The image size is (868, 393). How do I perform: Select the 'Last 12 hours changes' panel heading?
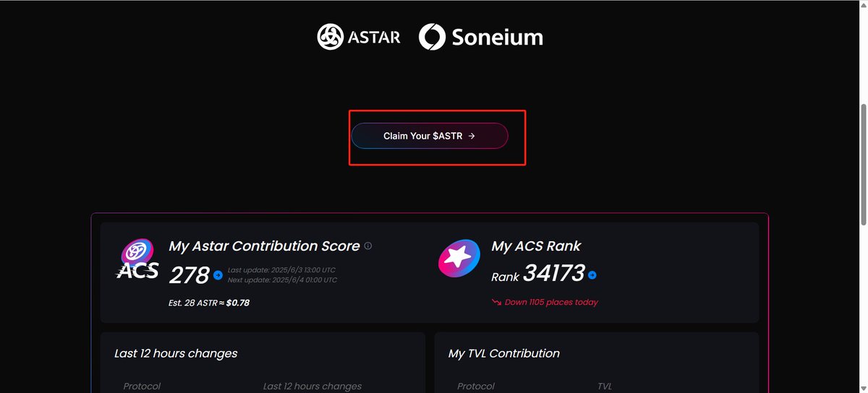coord(176,353)
